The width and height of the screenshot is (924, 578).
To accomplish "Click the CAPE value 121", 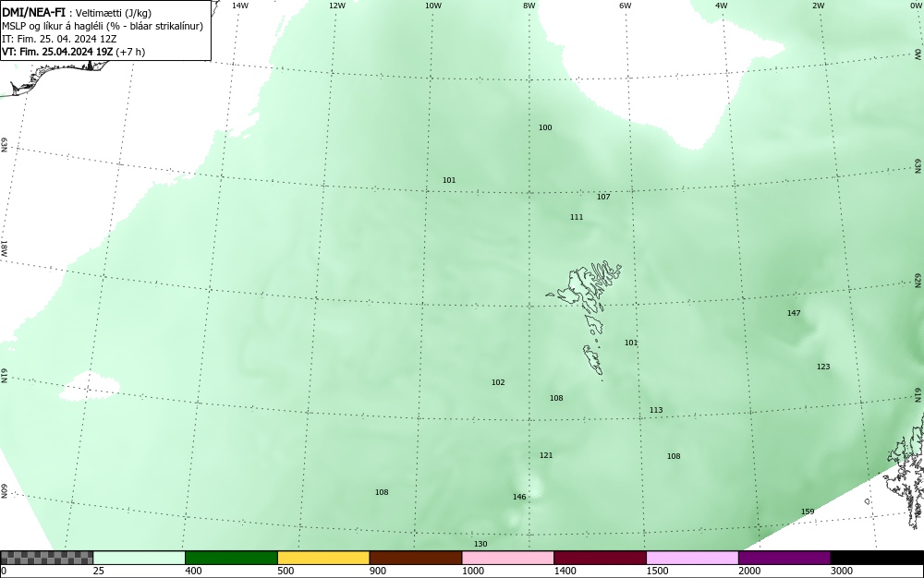I will [546, 455].
